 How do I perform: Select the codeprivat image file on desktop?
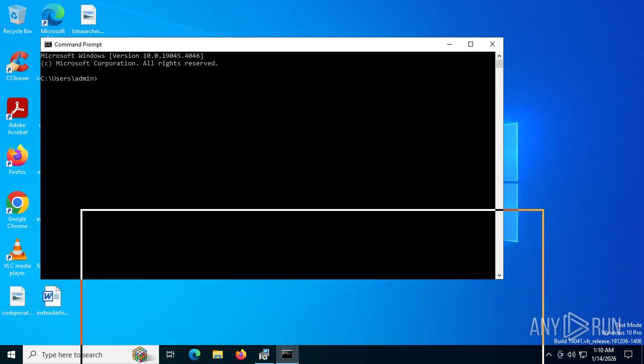18,301
